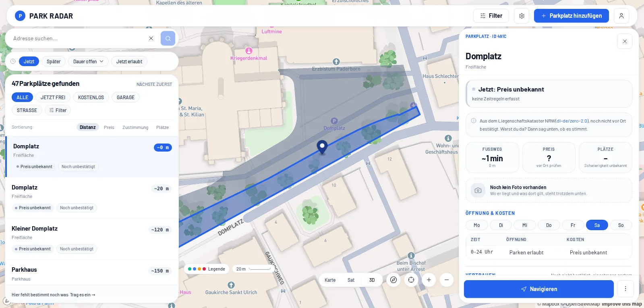Locate my position on the map
The height and width of the screenshot is (308, 644).
click(411, 280)
